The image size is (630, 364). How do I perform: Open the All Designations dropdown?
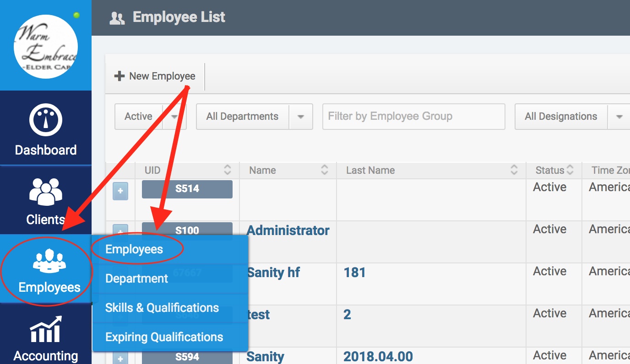pyautogui.click(x=619, y=117)
